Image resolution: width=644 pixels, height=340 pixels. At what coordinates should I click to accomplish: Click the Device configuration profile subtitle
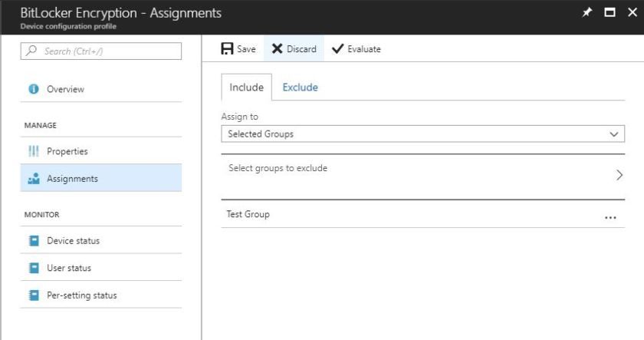click(x=68, y=26)
